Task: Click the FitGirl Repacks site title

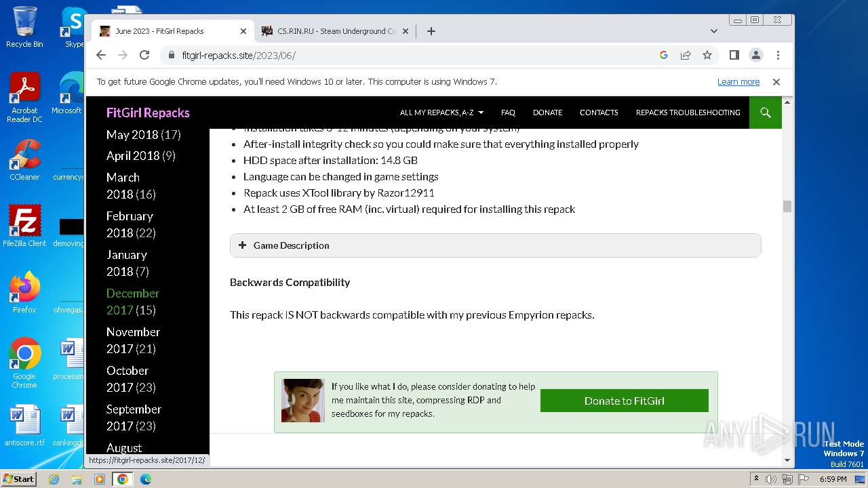Action: (148, 113)
